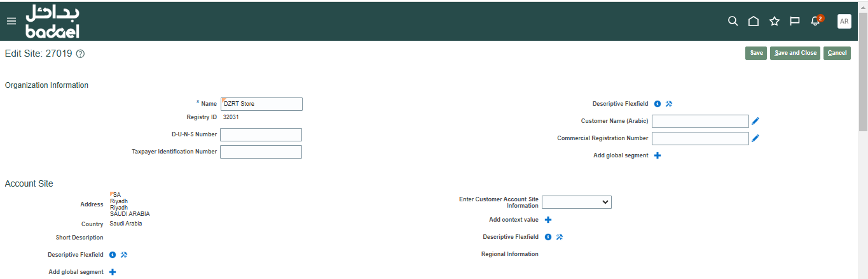Go to Home via house icon
The width and height of the screenshot is (868, 279).
coord(754,21)
